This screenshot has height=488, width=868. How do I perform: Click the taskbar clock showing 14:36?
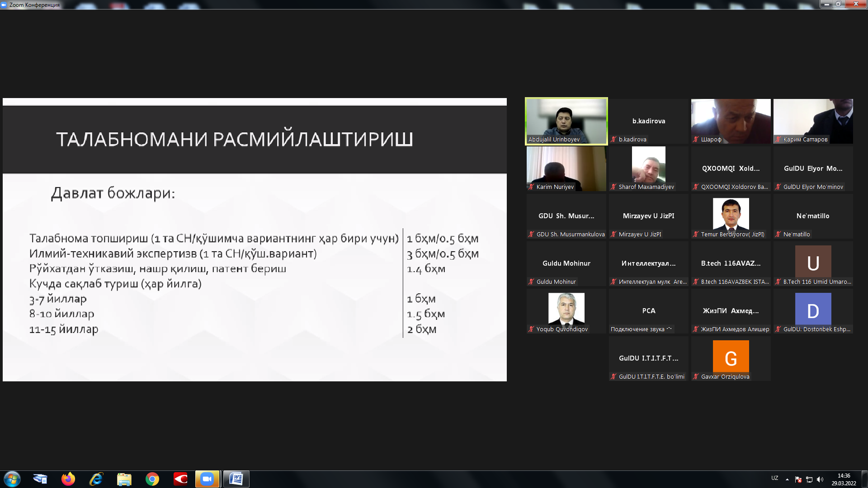pos(844,479)
